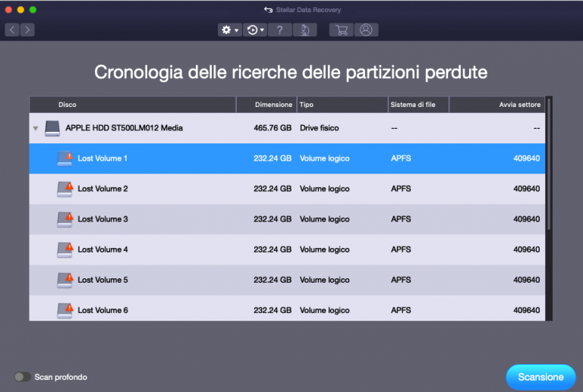Open the scan history clock dropdown
Viewport: 583px width, 392px height.
tap(255, 30)
